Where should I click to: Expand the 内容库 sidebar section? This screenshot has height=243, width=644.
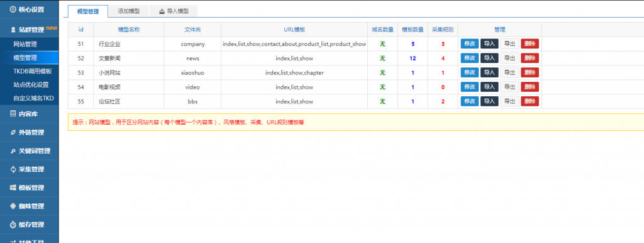click(29, 114)
